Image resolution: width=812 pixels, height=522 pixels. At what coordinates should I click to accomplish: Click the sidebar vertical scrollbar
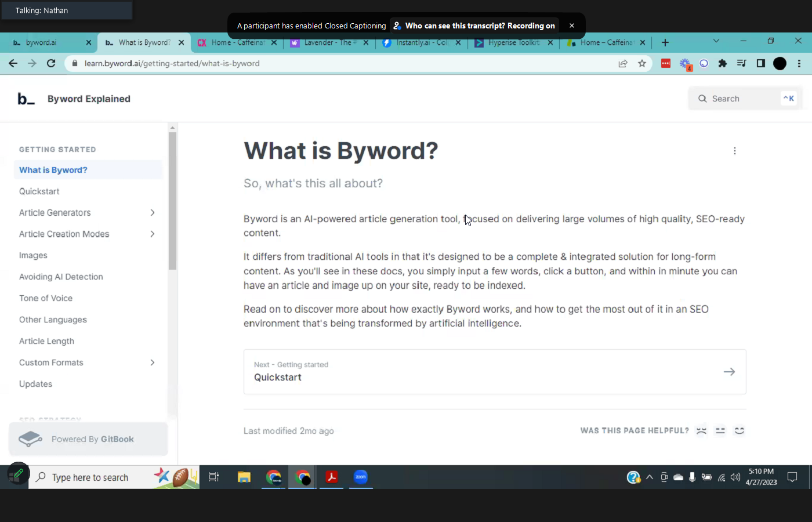pyautogui.click(x=172, y=201)
